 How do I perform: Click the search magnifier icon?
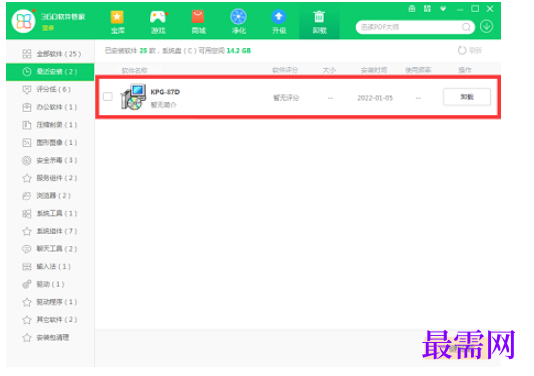[466, 27]
